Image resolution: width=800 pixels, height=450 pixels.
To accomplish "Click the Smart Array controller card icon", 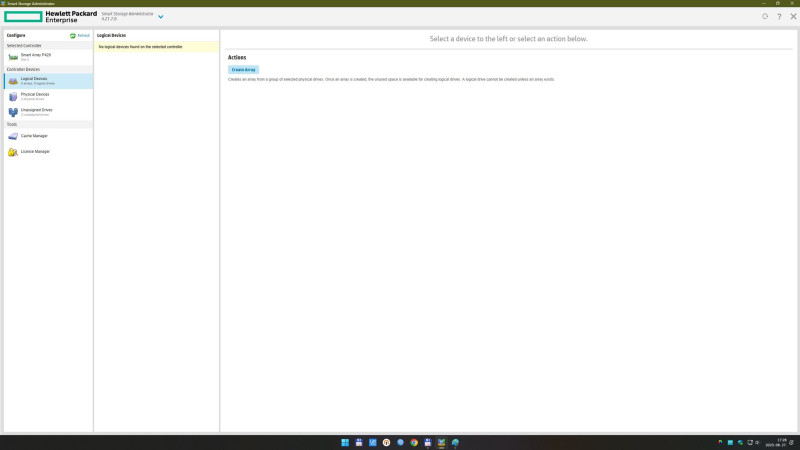I will 13,57.
